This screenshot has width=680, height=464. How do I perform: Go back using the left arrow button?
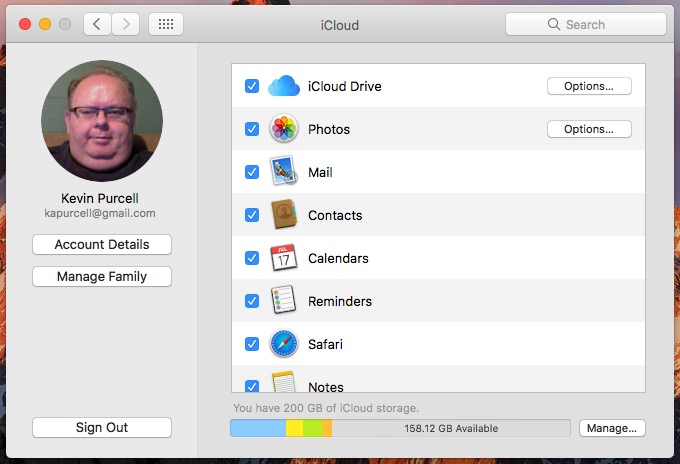tap(97, 24)
